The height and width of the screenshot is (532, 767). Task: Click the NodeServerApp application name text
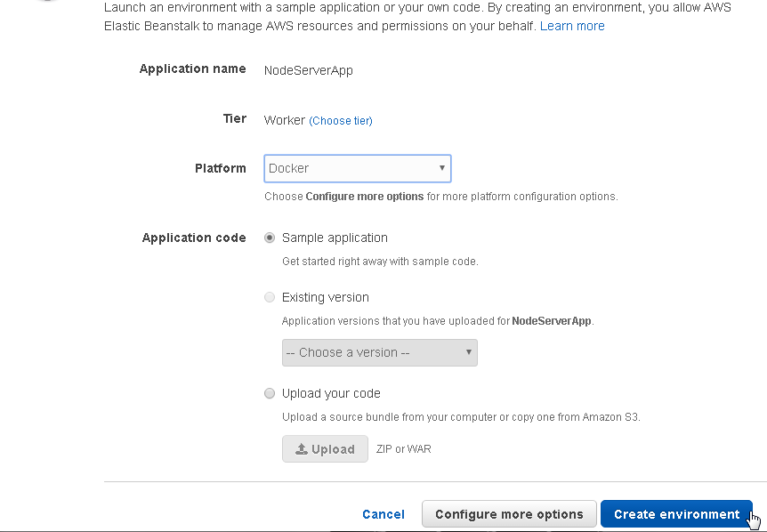[x=309, y=70]
